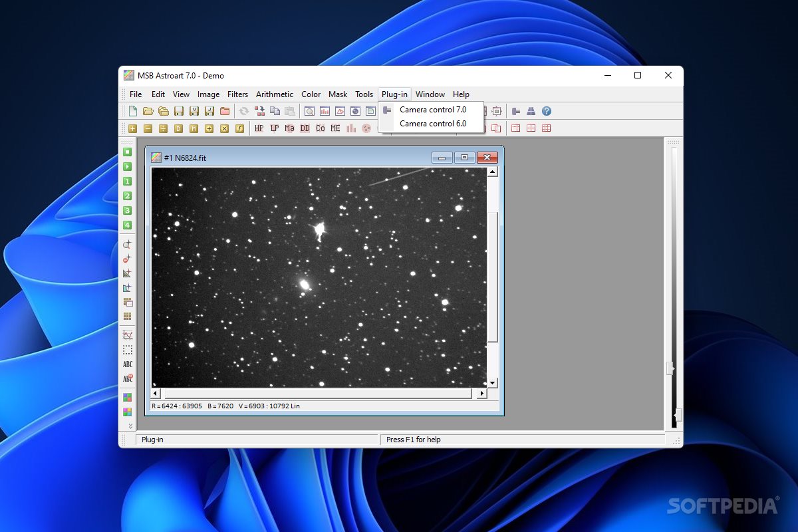Open the Arithmetic menu
The height and width of the screenshot is (532, 798).
pyautogui.click(x=275, y=94)
